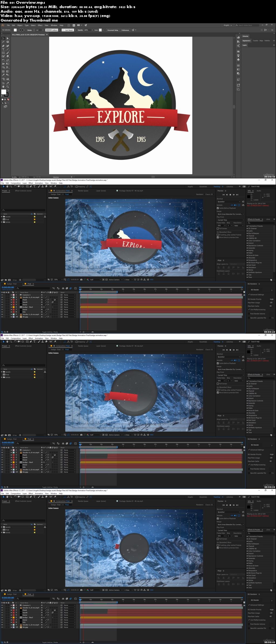Hide BG.jpg layer in 00:00:20 frame
Screen dimensions: 276x644
pos(2,317)
